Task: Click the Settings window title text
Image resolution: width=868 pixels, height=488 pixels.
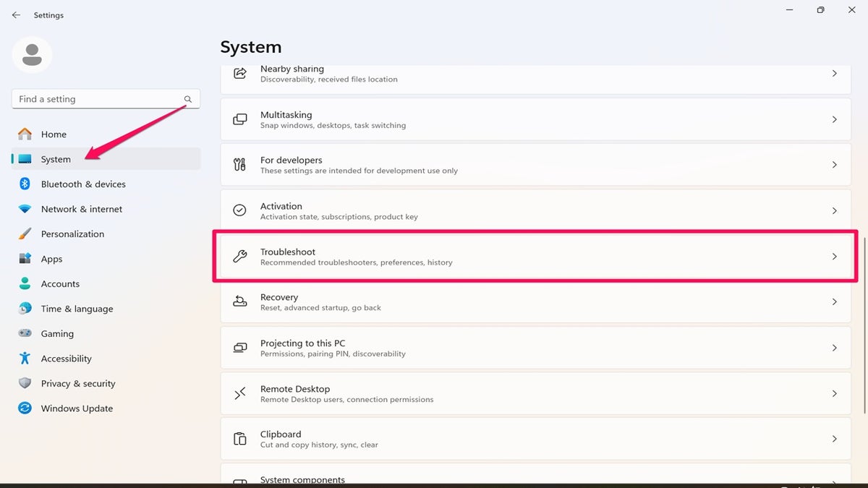Action: click(x=48, y=15)
